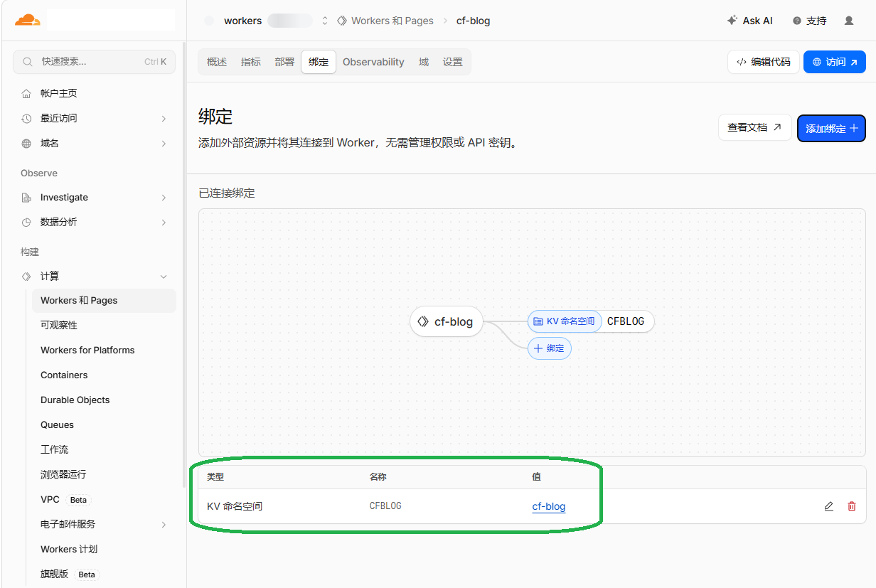Click the 添加绑定 button
This screenshot has height=588, width=876.
(x=831, y=129)
